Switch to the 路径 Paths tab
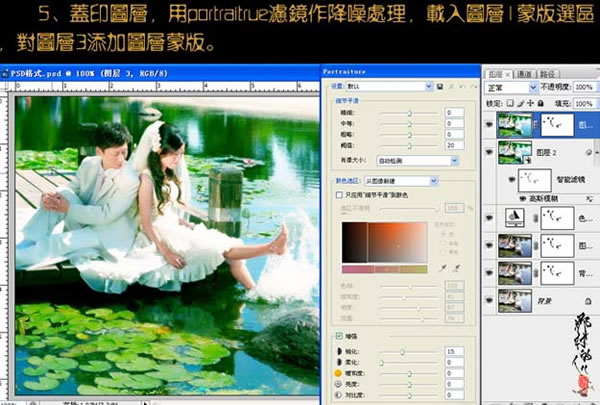Viewport: 600px width, 405px height. tap(548, 74)
